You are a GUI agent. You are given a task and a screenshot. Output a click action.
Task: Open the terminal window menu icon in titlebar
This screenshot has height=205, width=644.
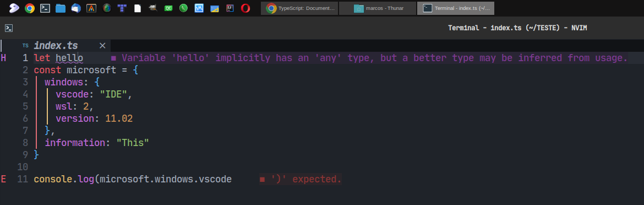pyautogui.click(x=9, y=28)
